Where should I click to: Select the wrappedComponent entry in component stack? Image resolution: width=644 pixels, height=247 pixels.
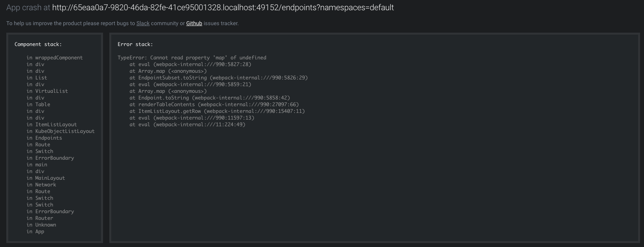(54, 57)
